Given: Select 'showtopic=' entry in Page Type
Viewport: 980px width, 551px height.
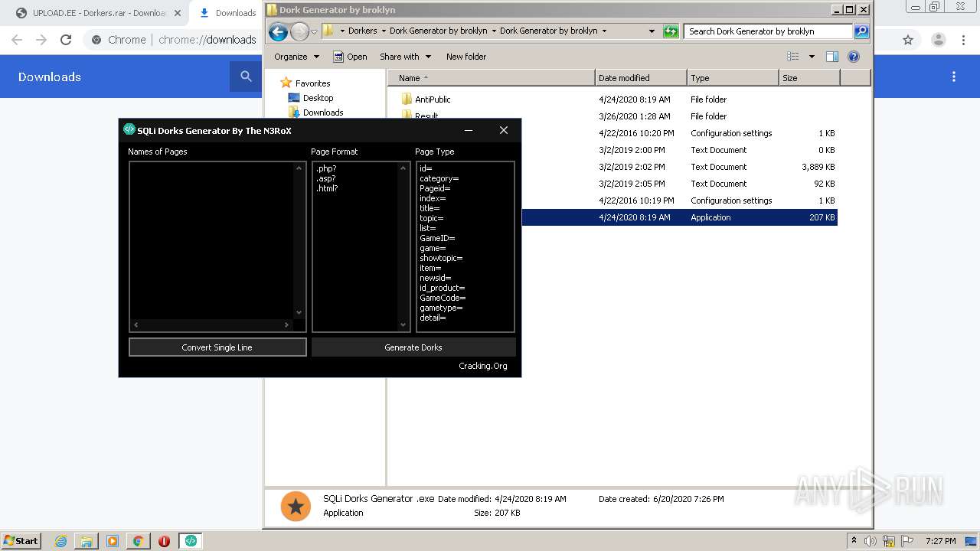Looking at the screenshot, I should pyautogui.click(x=441, y=258).
